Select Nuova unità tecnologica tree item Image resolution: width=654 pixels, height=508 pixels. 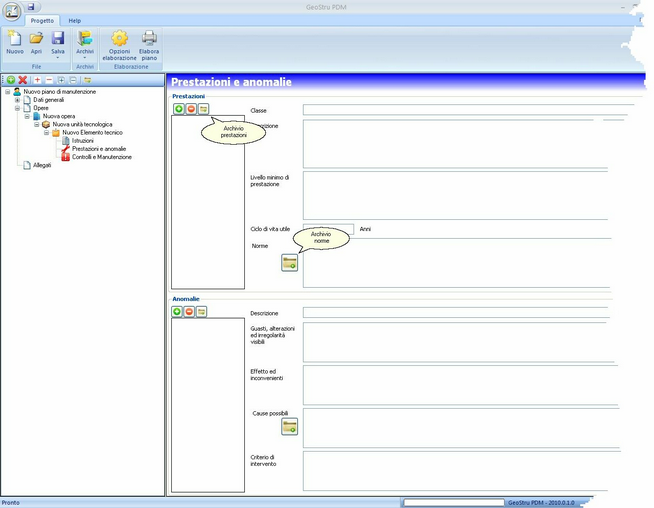click(x=82, y=124)
